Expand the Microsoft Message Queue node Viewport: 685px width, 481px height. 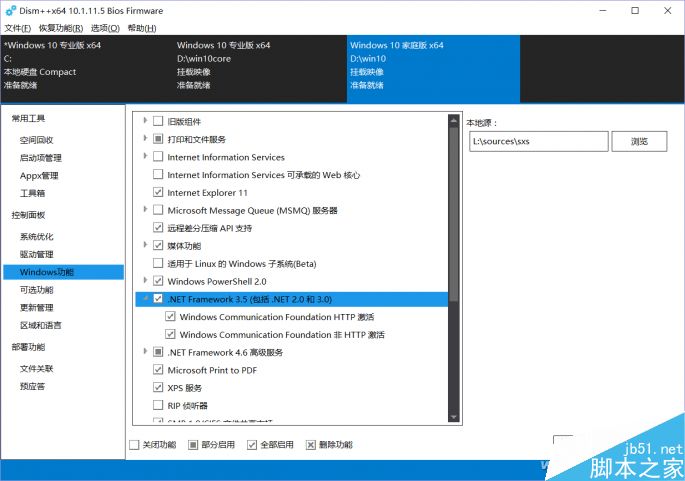(145, 209)
